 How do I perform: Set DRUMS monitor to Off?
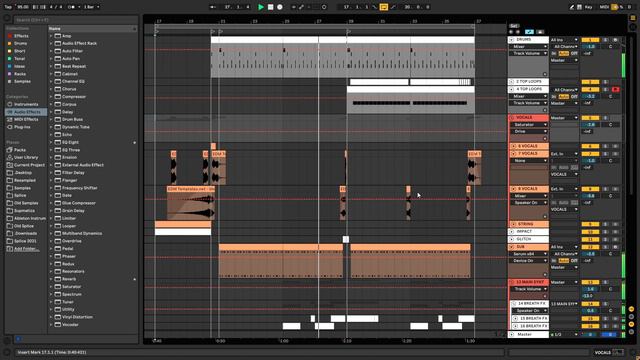click(x=574, y=53)
